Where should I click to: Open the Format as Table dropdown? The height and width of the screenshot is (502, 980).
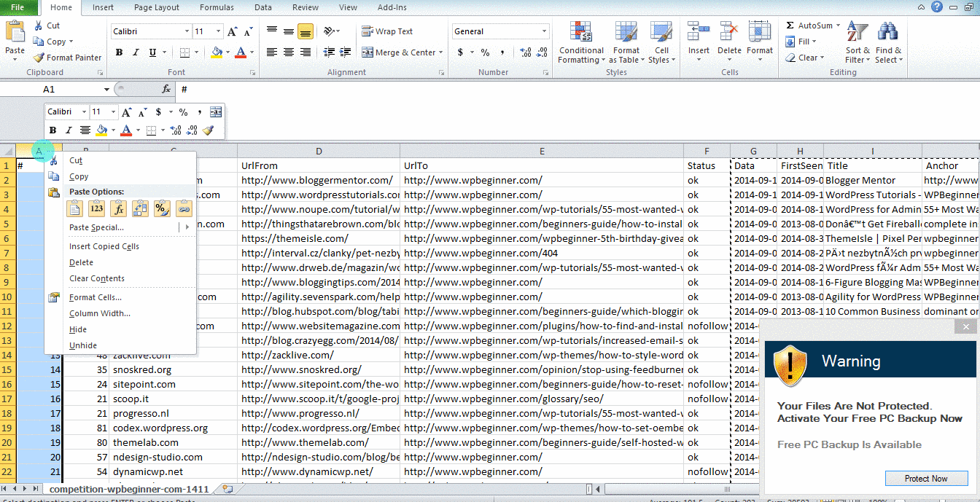click(626, 42)
